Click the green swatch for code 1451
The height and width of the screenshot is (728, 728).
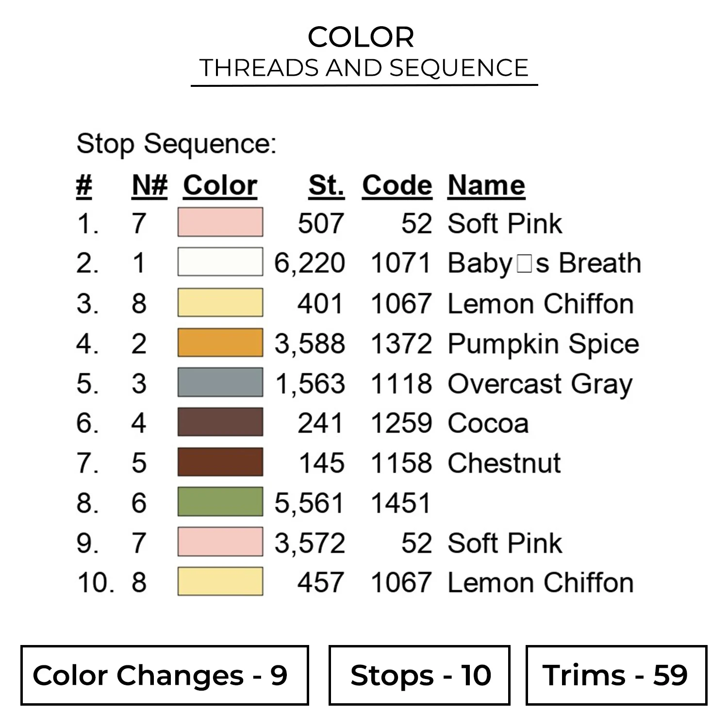(220, 502)
